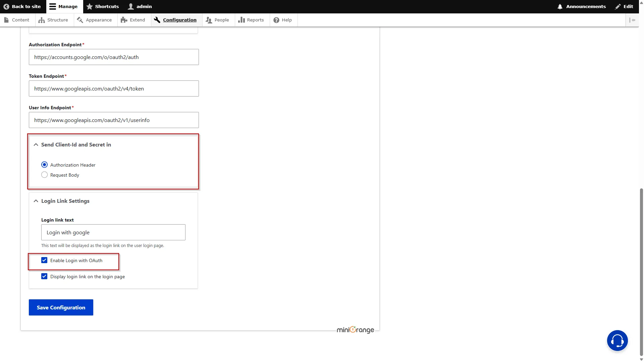Focus the User Info Endpoint field

tap(114, 120)
